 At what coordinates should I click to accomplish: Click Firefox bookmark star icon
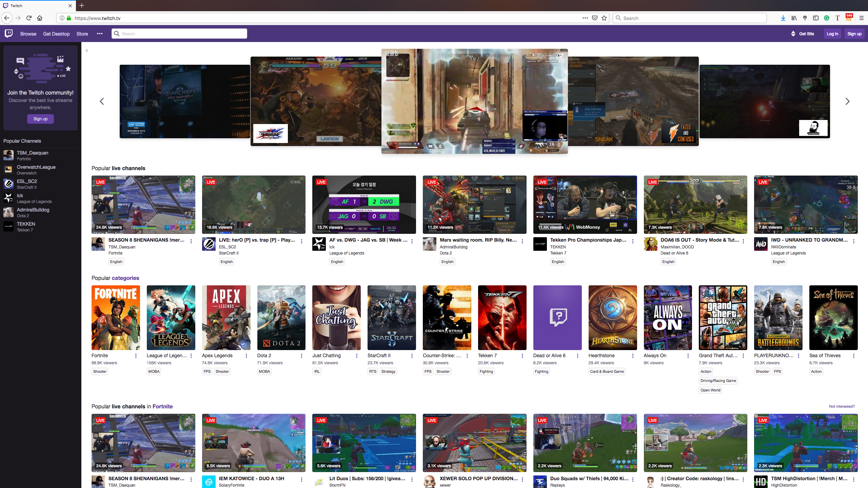604,18
